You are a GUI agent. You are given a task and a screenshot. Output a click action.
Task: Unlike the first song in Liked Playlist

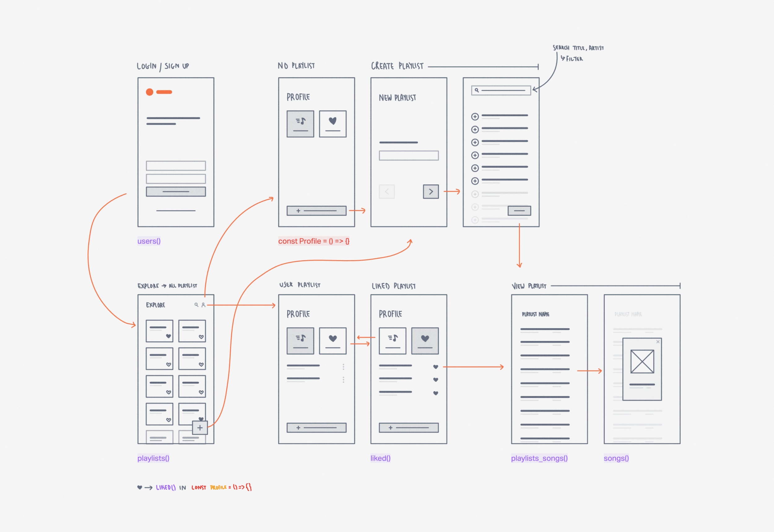[436, 367]
